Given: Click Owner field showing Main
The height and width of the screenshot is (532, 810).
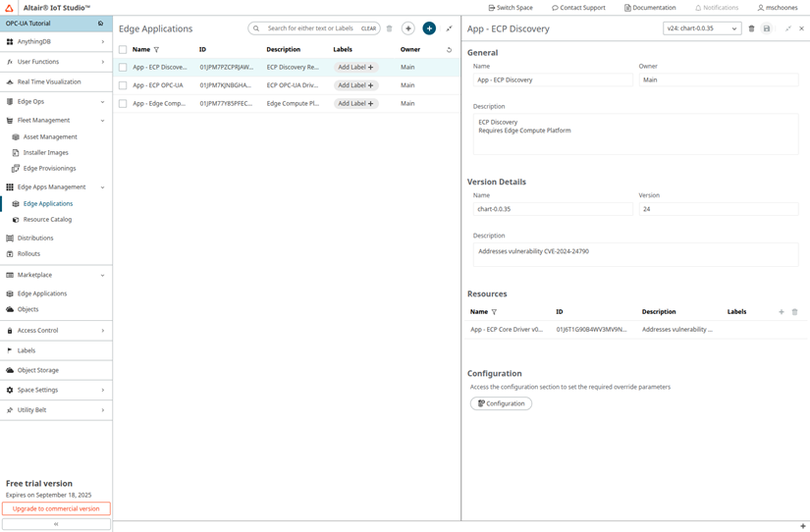Looking at the screenshot, I should tap(719, 80).
